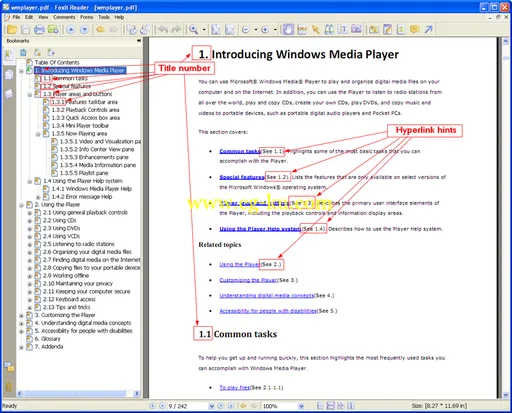Image resolution: width=512 pixels, height=413 pixels.
Task: Select the blue Arrow drawing tool
Action: (x=429, y=30)
